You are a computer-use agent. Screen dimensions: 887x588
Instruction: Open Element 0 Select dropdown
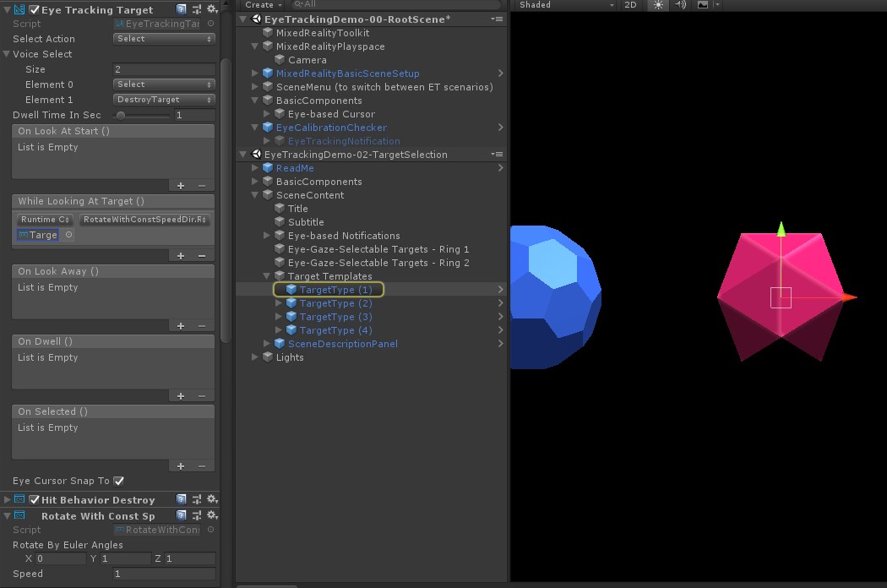point(164,84)
